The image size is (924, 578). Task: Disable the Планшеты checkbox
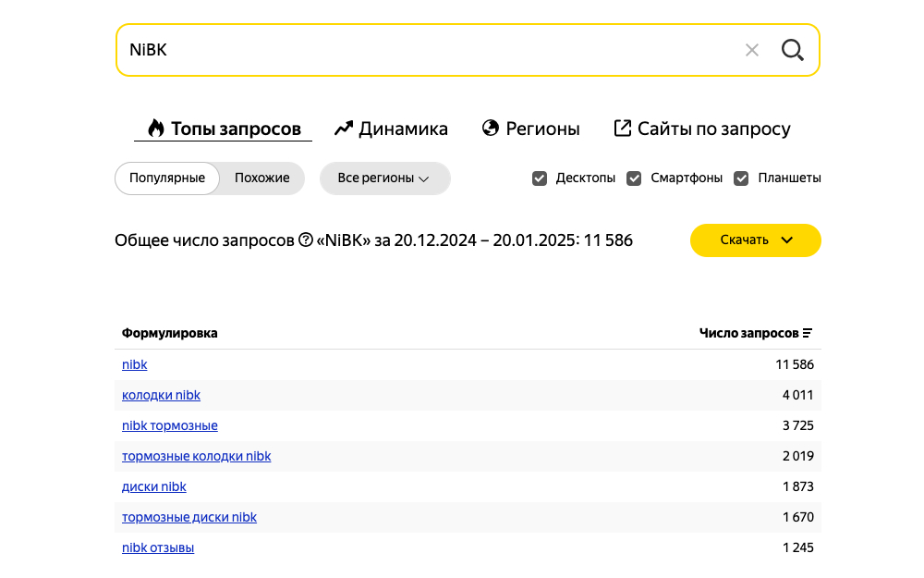coord(741,178)
